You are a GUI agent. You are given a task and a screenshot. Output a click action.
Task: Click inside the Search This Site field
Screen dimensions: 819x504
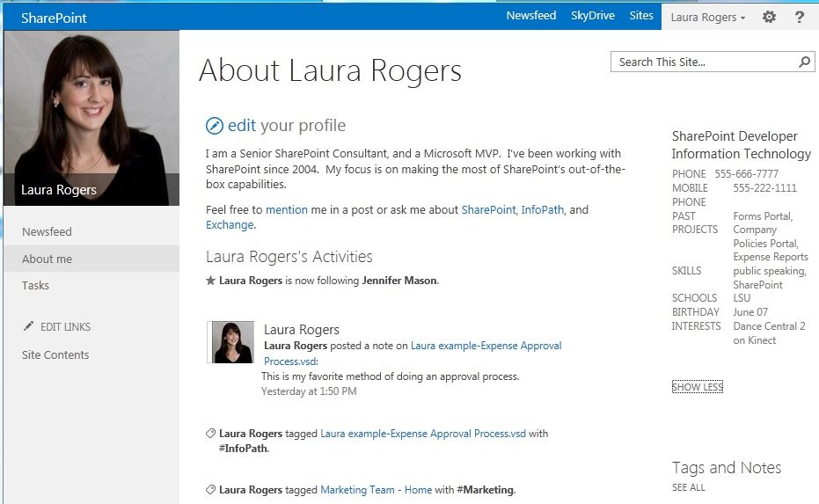704,62
